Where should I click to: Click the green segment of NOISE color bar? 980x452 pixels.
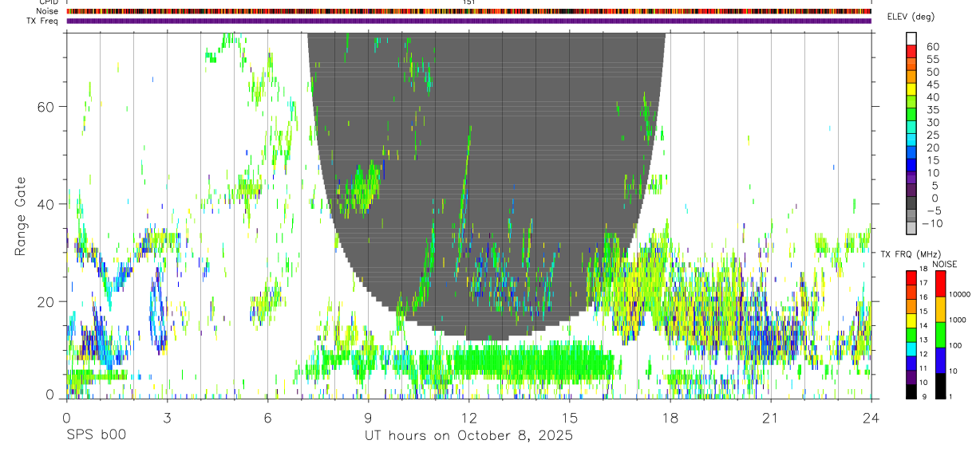click(939, 335)
